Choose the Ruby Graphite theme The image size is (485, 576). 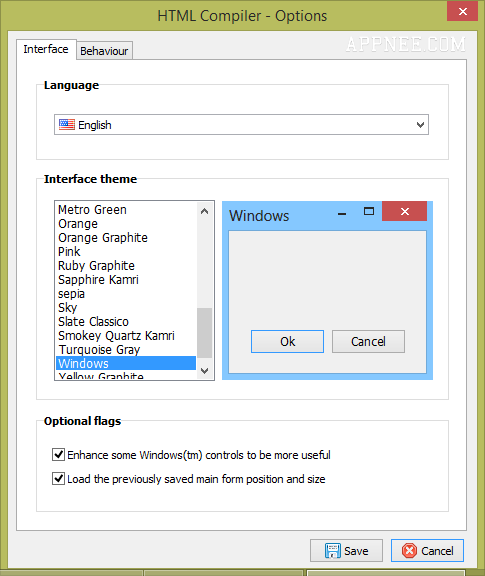pos(96,266)
